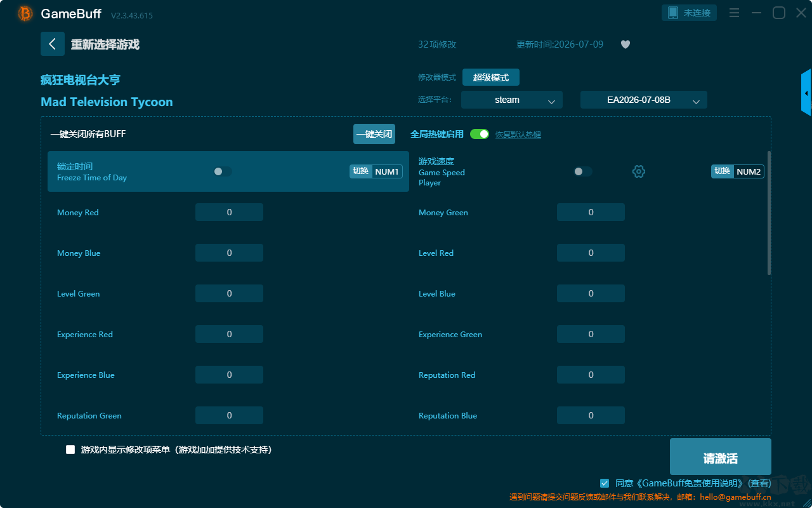Go back with the left arrow icon
This screenshot has width=812, height=508.
pos(53,44)
